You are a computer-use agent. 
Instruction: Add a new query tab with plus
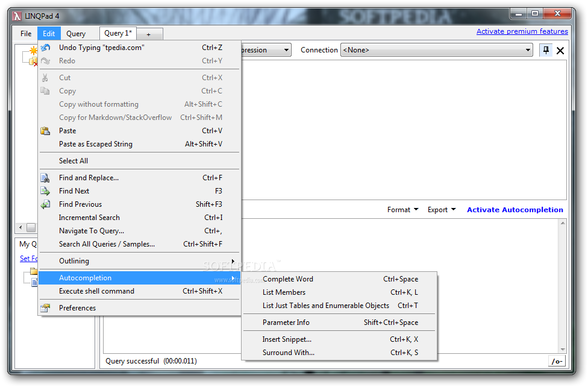click(x=149, y=34)
